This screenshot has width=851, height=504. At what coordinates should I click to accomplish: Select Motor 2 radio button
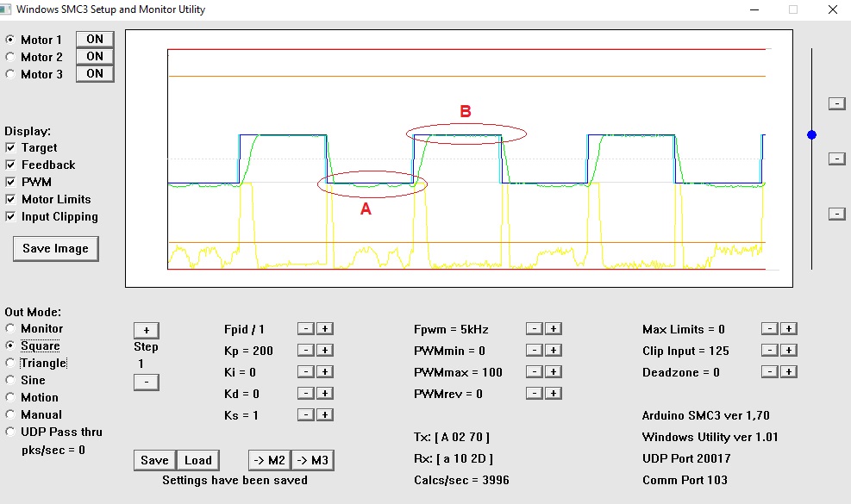[x=10, y=57]
